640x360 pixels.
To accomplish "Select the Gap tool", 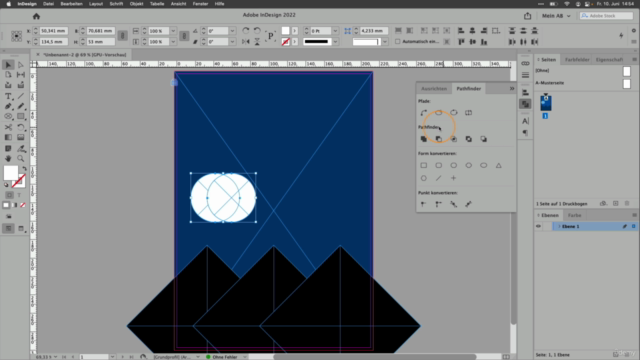I will (x=21, y=75).
